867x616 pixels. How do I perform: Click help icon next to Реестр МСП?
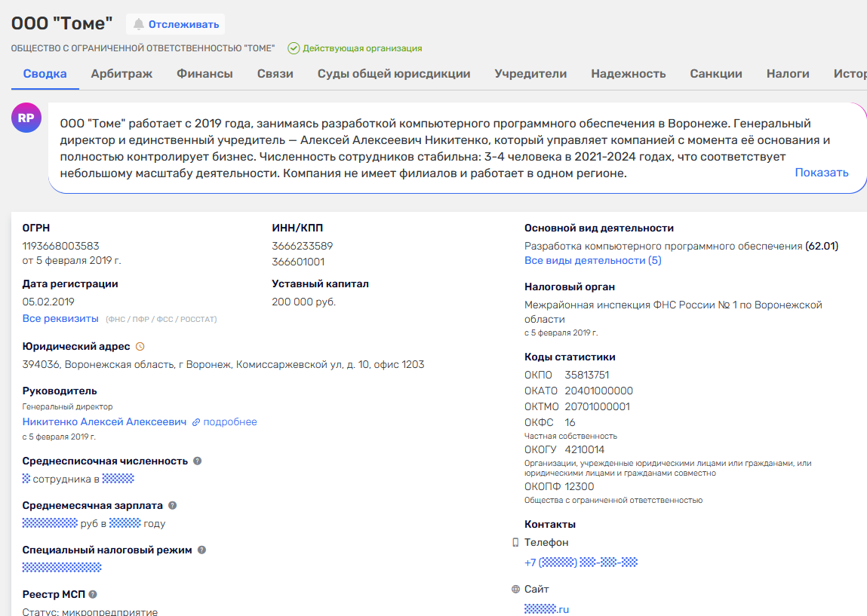pyautogui.click(x=93, y=594)
